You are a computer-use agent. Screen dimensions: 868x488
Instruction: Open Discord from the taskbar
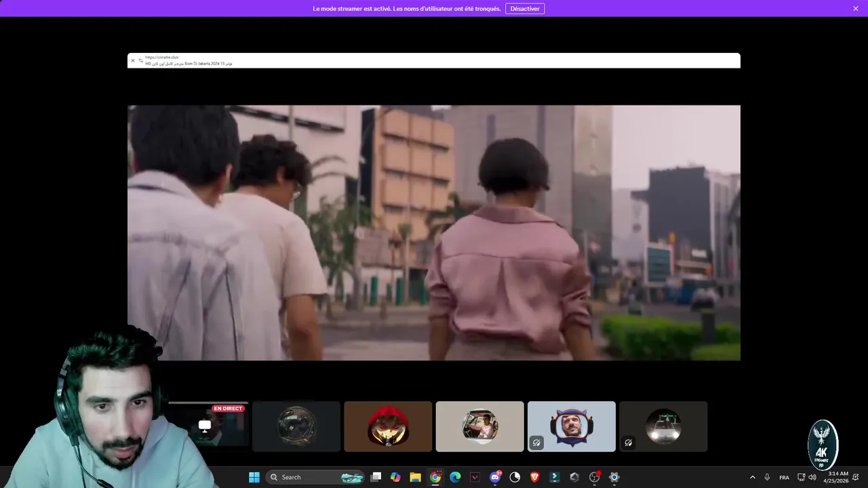click(495, 477)
